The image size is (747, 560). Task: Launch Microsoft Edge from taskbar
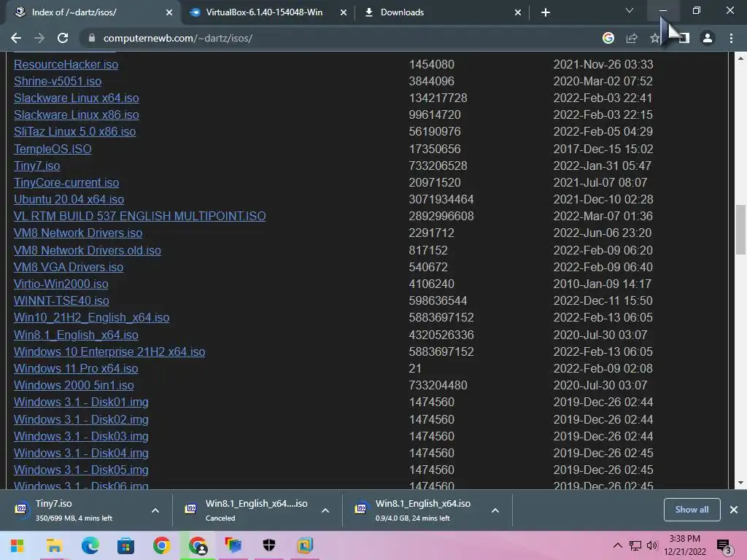tap(90, 545)
